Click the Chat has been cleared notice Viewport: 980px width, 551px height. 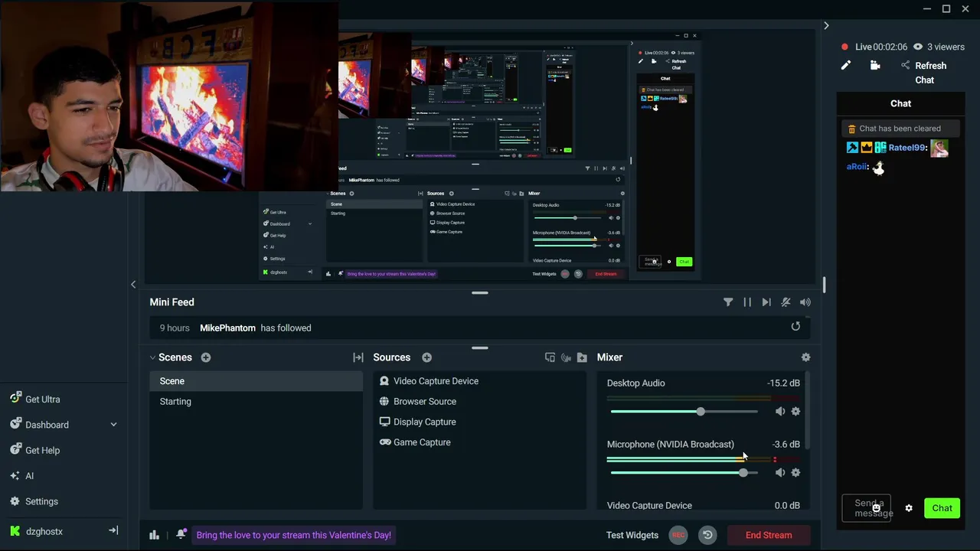900,129
